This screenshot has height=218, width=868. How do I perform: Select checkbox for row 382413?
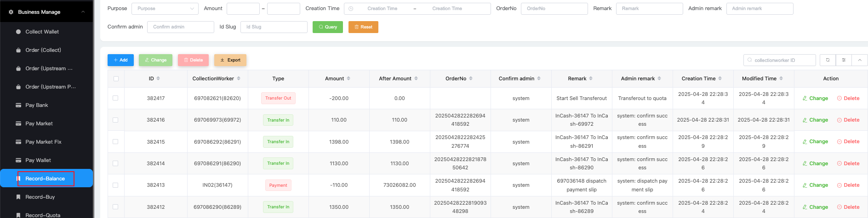[x=115, y=185]
